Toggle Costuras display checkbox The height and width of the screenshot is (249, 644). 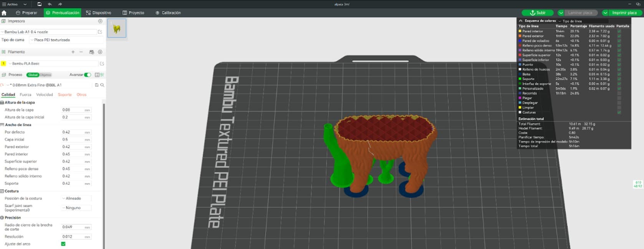[619, 112]
